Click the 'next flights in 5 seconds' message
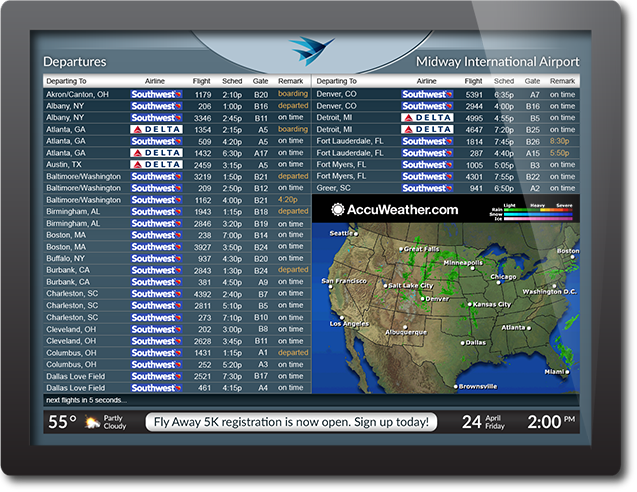 click(86, 400)
